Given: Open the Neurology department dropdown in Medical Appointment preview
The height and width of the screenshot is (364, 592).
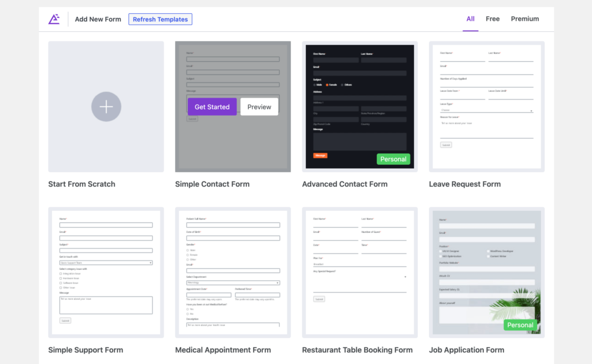Looking at the screenshot, I should 233,283.
